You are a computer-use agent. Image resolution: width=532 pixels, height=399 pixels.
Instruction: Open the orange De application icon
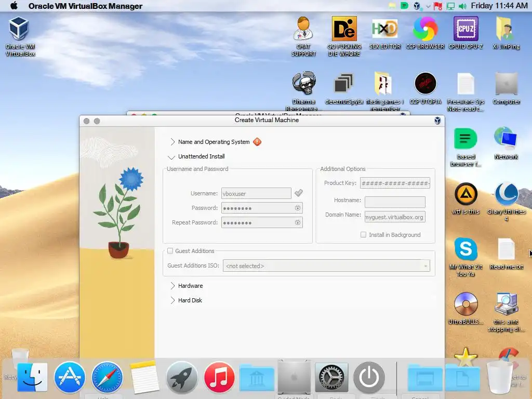click(x=344, y=36)
